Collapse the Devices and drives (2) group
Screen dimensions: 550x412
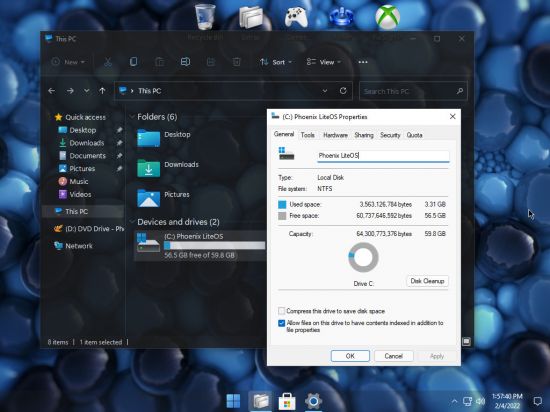pos(132,222)
